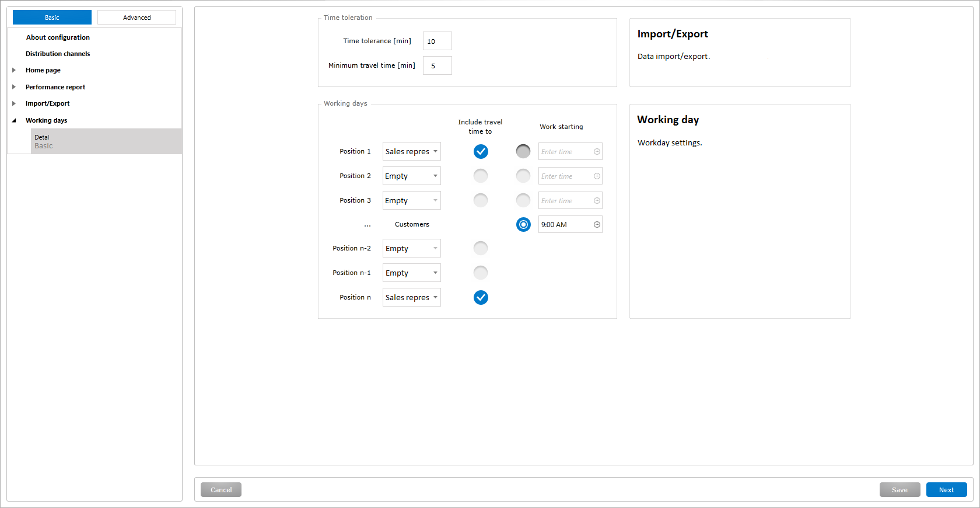Screen dimensions: 980x508
Task: Expand Performance report tree arrow
Action: coord(14,87)
